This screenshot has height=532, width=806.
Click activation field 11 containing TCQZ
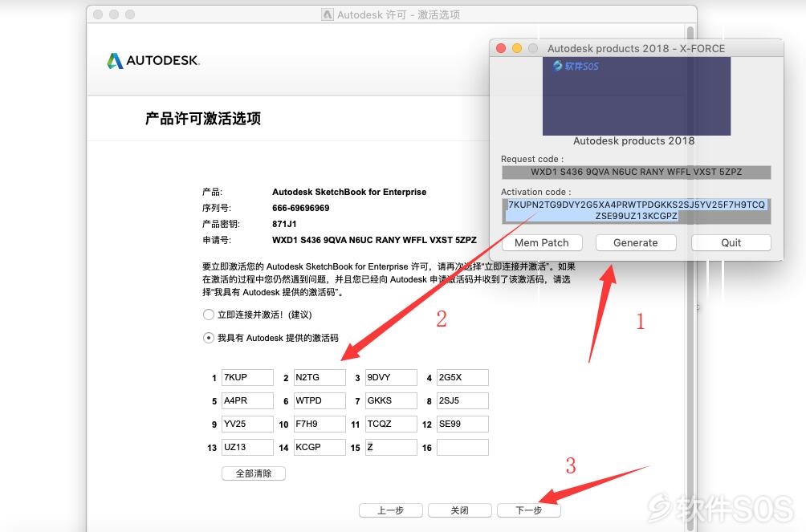pyautogui.click(x=391, y=424)
